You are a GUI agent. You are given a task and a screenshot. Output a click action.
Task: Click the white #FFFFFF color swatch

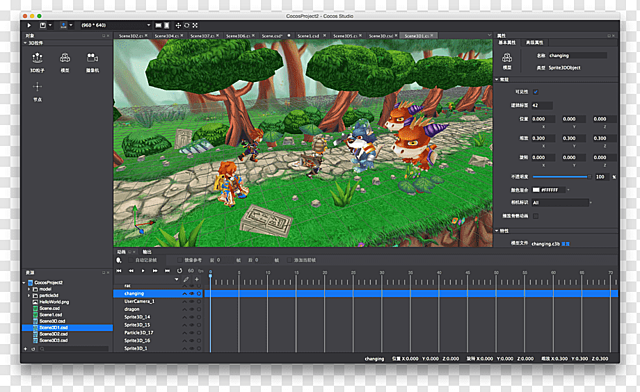point(536,190)
